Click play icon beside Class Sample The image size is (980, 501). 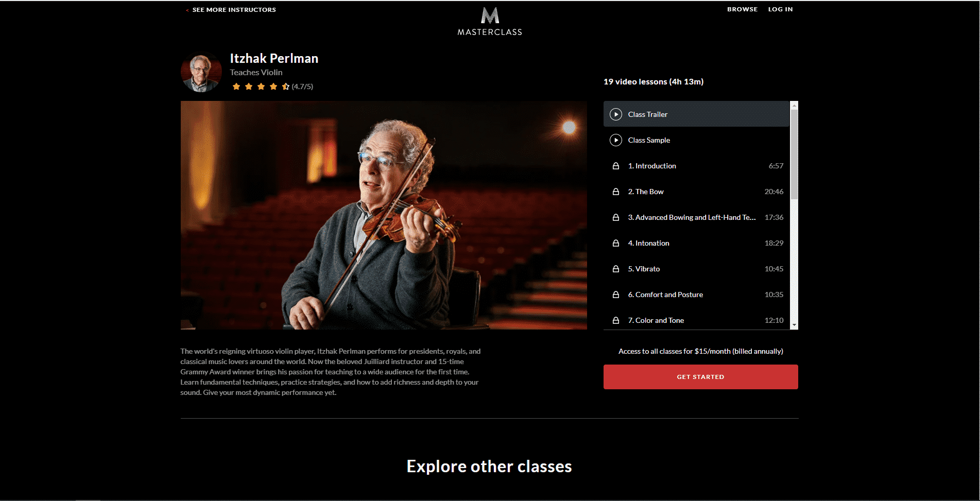[616, 140]
